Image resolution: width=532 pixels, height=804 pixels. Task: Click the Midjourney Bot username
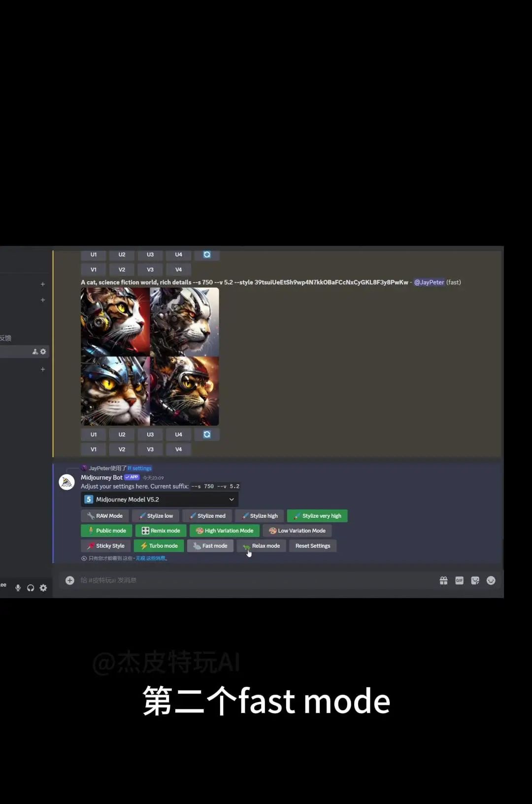coord(101,477)
